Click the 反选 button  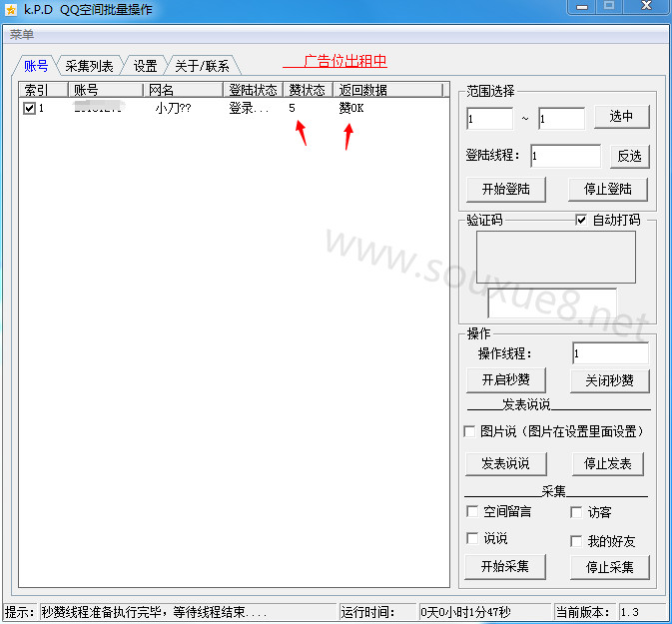coord(630,156)
